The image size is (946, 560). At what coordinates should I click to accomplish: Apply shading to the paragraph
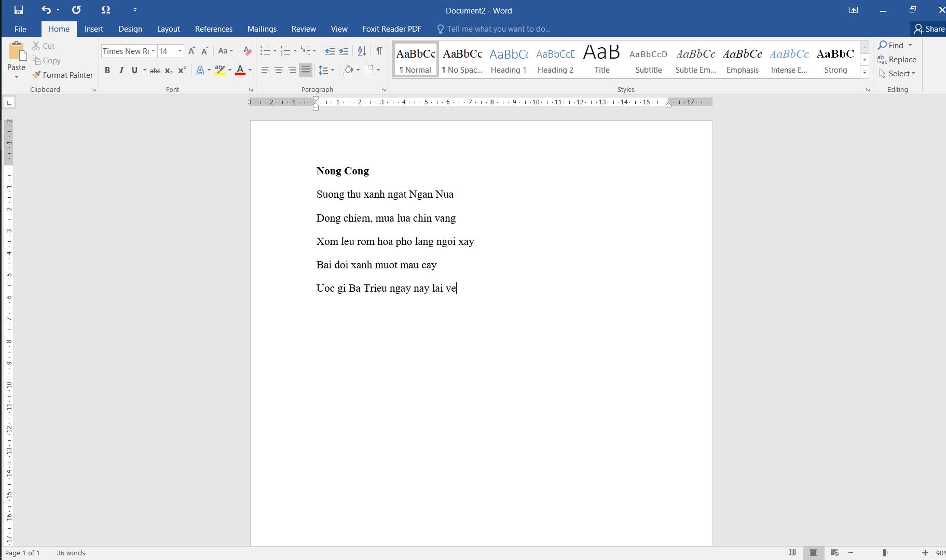(x=348, y=71)
